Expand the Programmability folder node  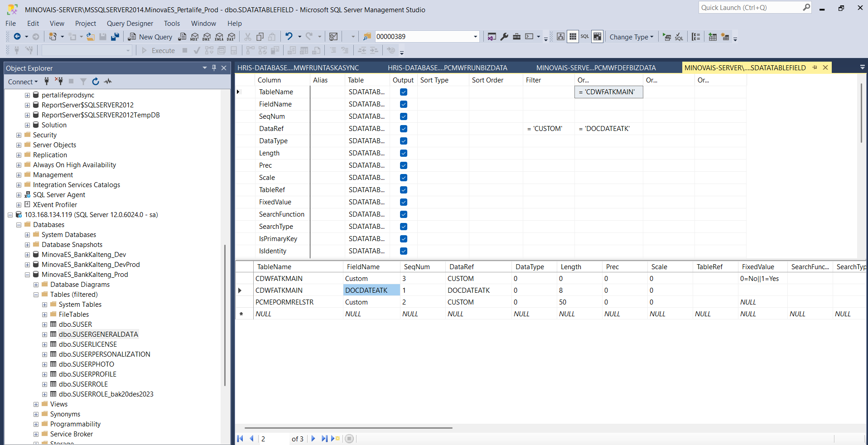point(36,424)
